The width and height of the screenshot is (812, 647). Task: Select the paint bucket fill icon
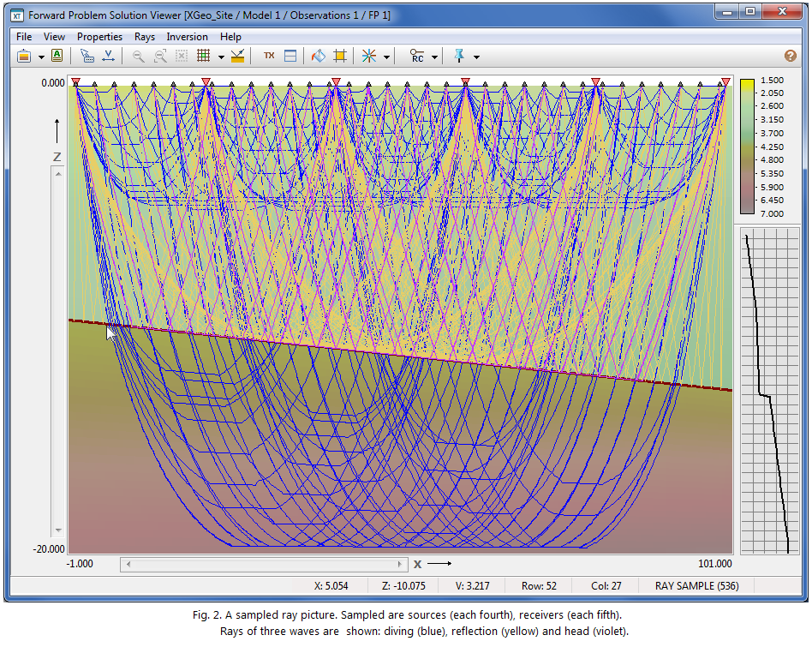tap(318, 56)
